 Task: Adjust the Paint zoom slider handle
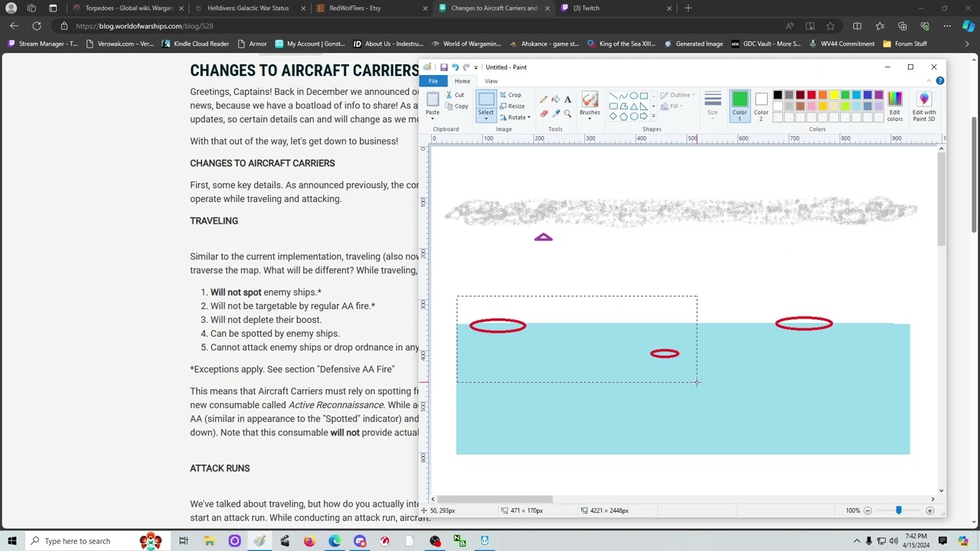click(x=899, y=510)
